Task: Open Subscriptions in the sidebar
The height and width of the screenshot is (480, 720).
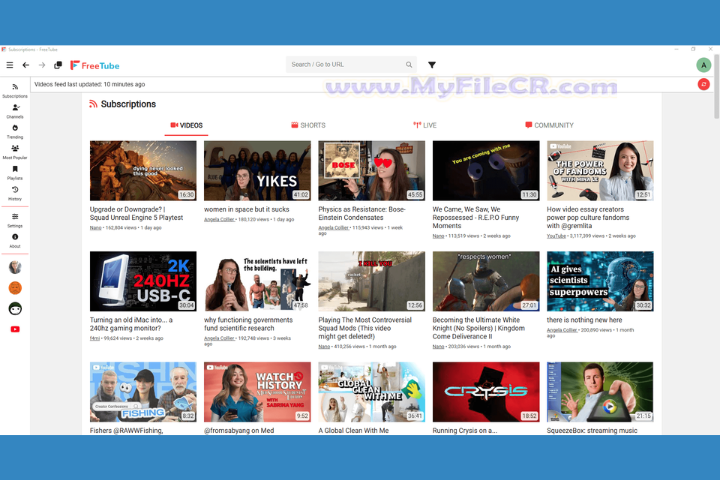Action: (x=15, y=90)
